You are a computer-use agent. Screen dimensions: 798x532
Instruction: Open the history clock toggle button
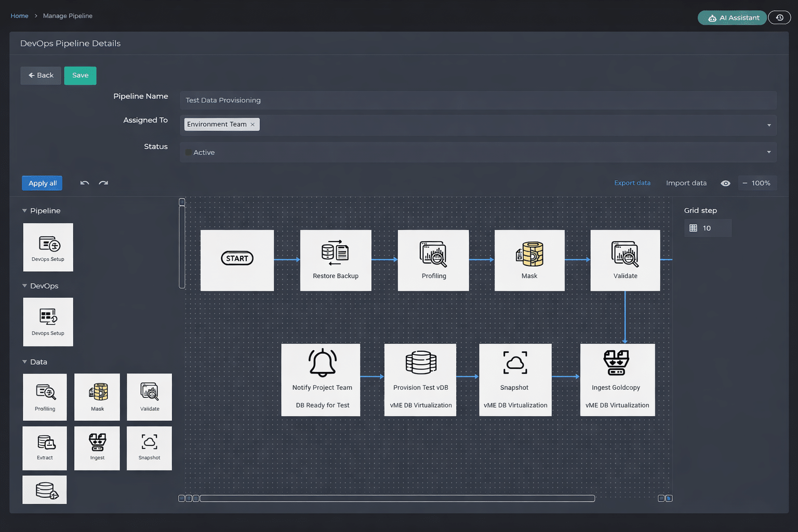tap(779, 18)
